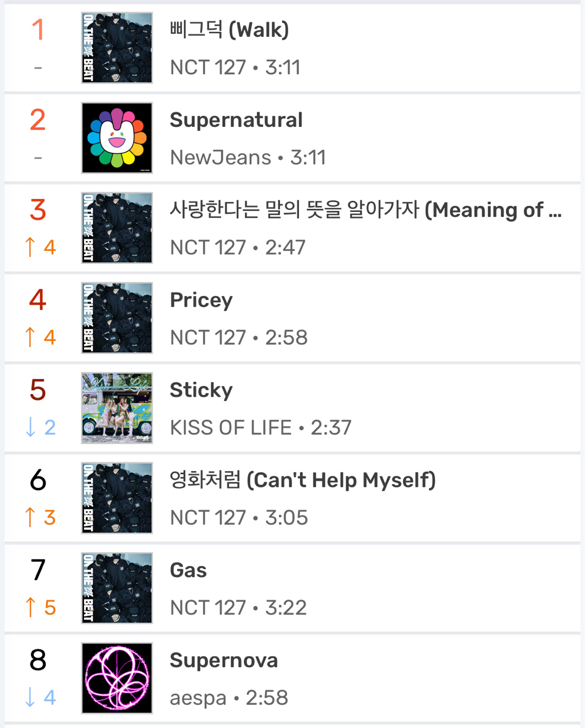Click the down arrow rank change for Sticky
This screenshot has width=585, height=728.
click(30, 427)
